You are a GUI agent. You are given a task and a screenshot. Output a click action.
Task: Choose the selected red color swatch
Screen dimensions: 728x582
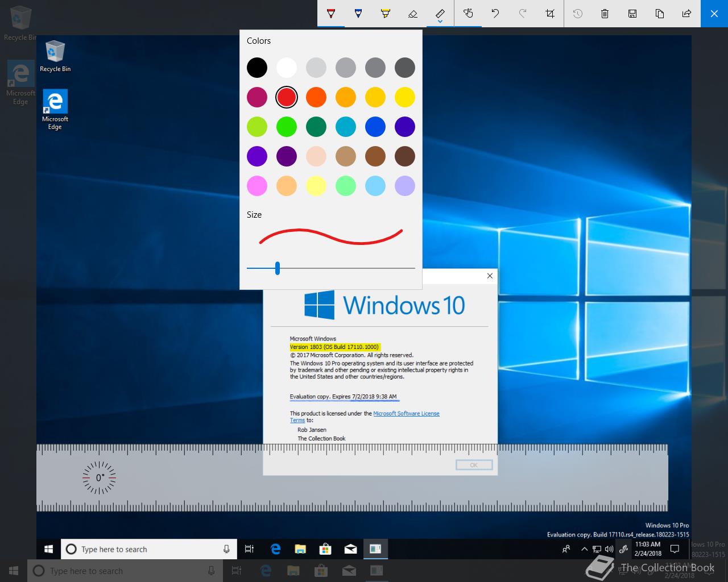[287, 97]
